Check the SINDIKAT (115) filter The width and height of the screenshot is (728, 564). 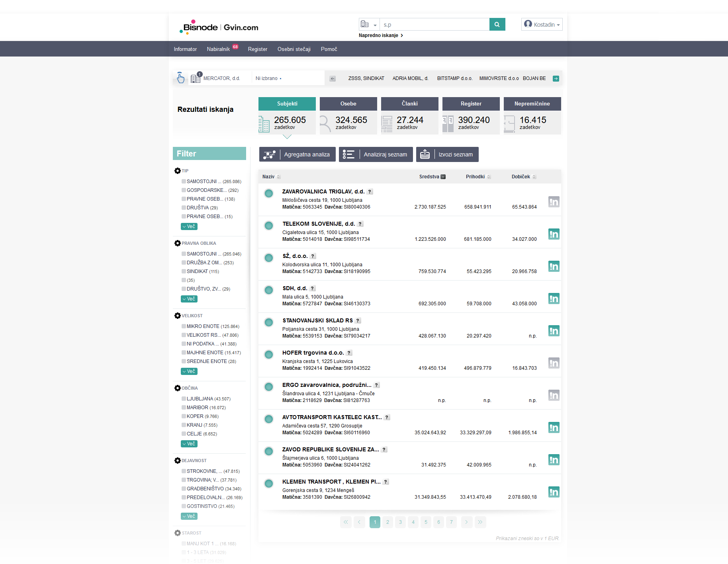tap(184, 271)
